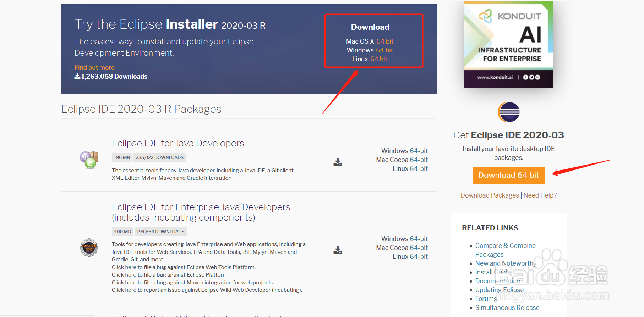Image resolution: width=644 pixels, height=317 pixels.
Task: Click the Enterprise Java package download icon
Action: (338, 250)
